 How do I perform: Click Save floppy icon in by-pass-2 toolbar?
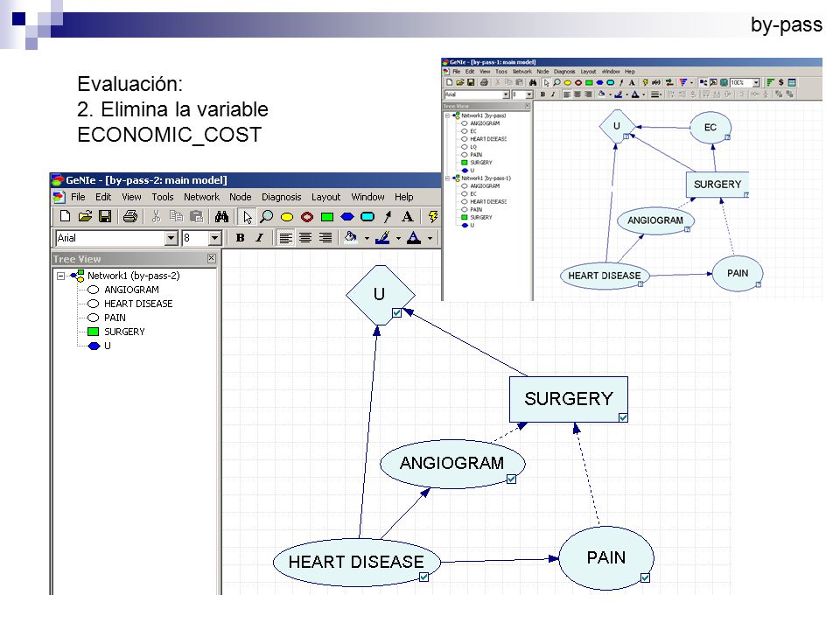tap(105, 216)
